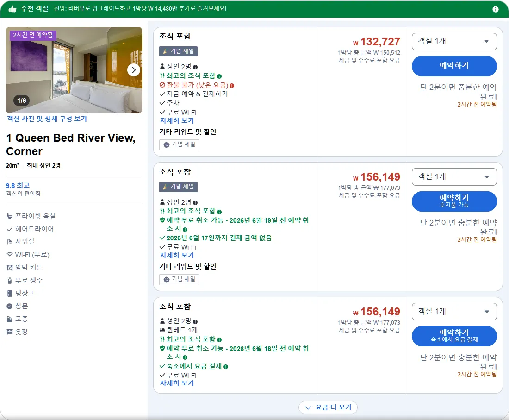Click the 암막 커튼 amenity icon
Image resolution: width=509 pixels, height=420 pixels.
[10, 268]
